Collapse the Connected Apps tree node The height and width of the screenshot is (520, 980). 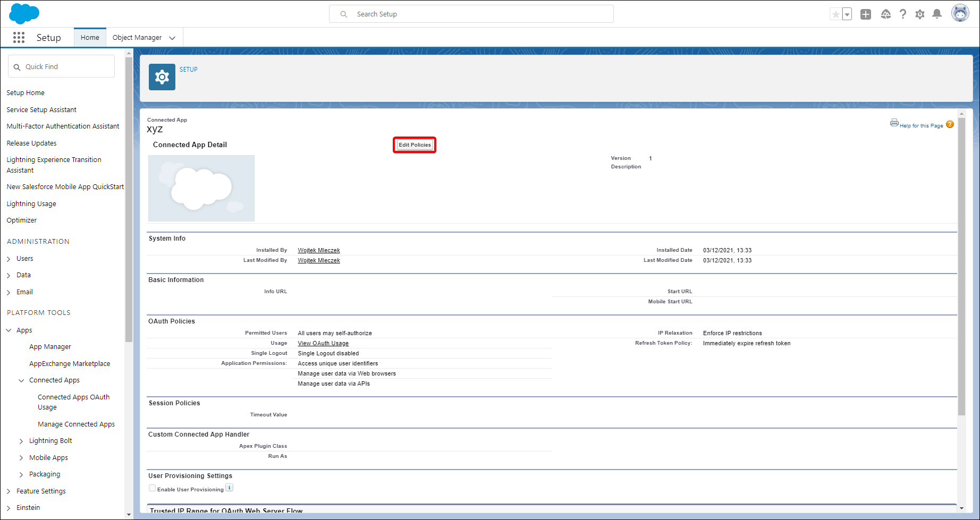[x=21, y=380]
